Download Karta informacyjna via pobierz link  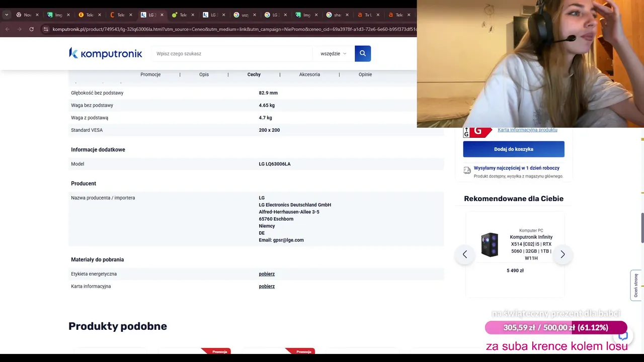click(x=267, y=287)
